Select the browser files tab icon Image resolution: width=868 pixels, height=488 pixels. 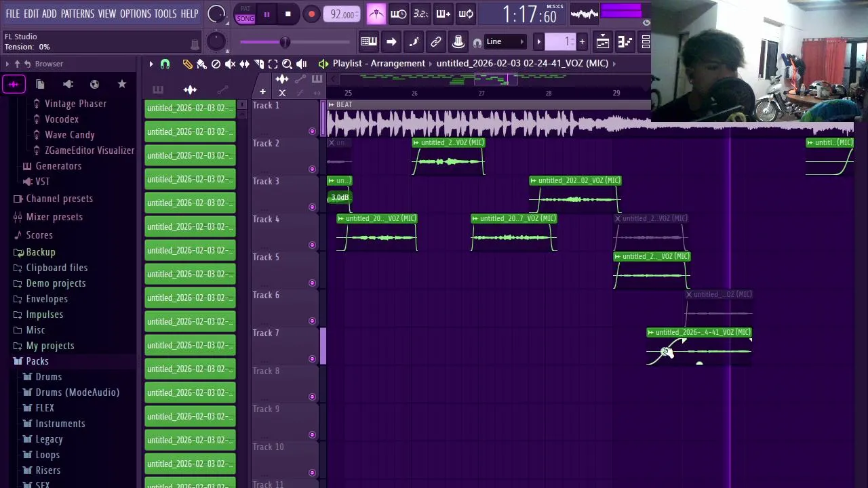tap(40, 84)
